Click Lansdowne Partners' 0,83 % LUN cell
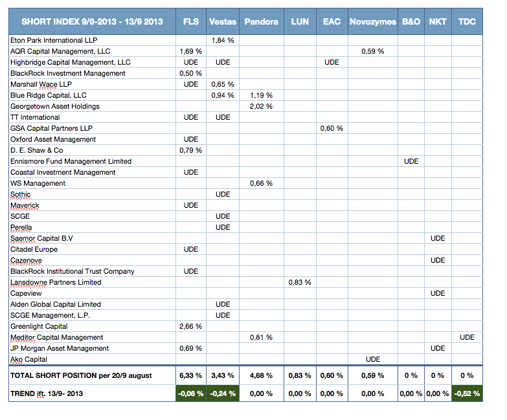 pyautogui.click(x=300, y=282)
